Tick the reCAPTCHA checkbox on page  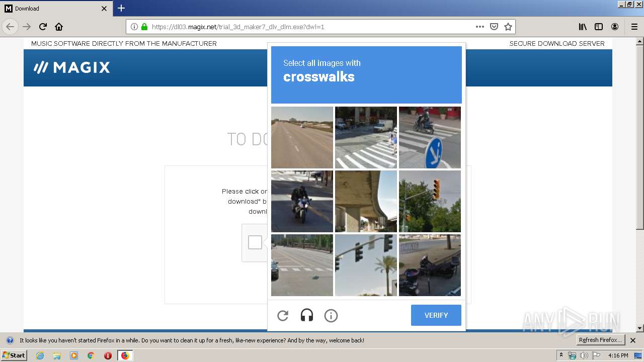click(255, 242)
